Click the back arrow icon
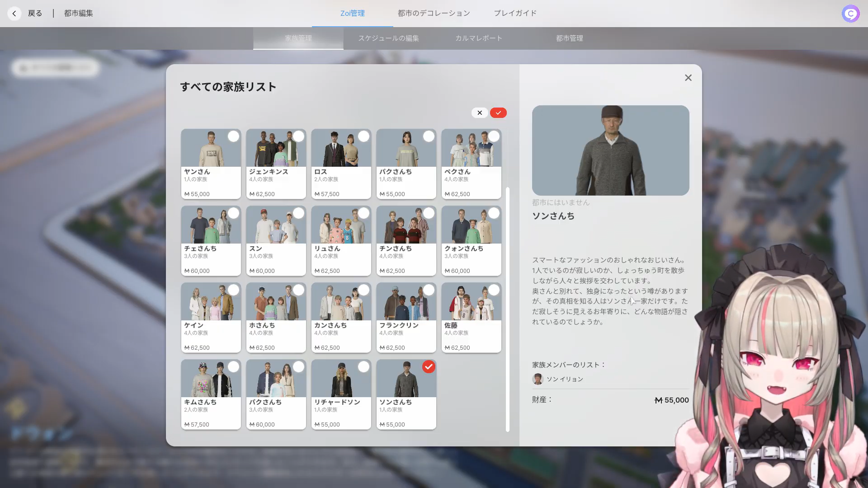This screenshot has height=488, width=868. 14,14
